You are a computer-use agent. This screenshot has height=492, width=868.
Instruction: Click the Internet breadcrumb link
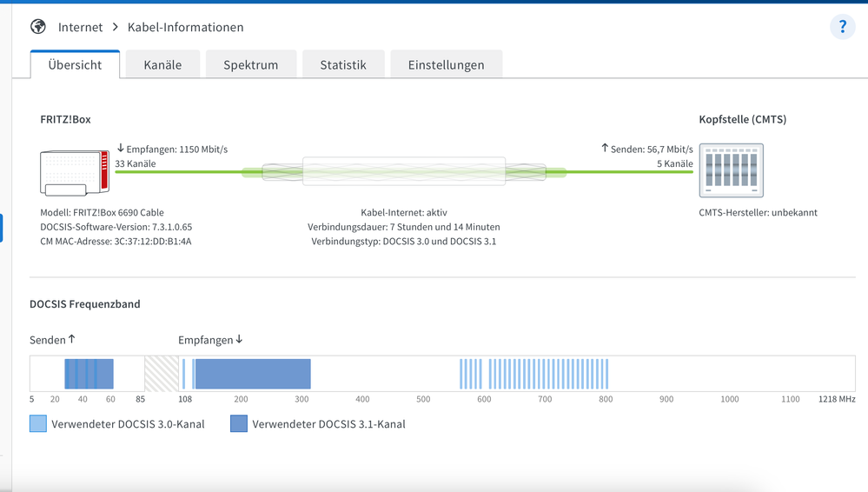point(81,28)
